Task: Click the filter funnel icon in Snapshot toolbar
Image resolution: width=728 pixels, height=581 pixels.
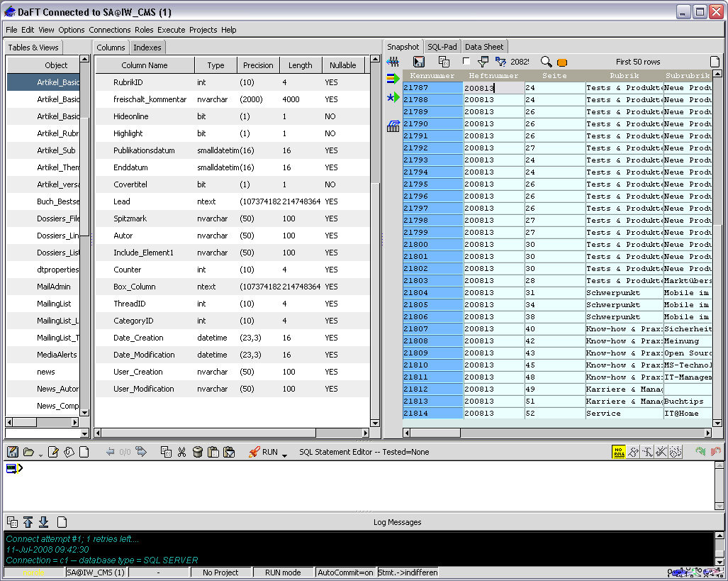Action: (483, 62)
